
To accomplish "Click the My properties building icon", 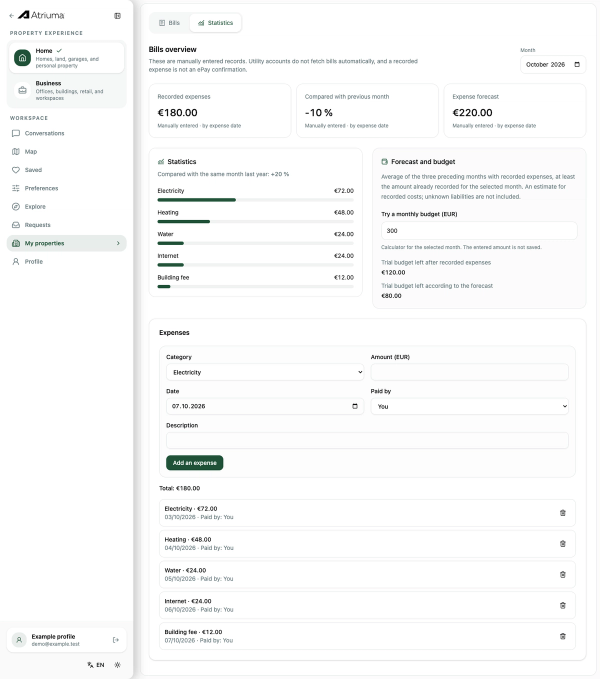I will 16,243.
